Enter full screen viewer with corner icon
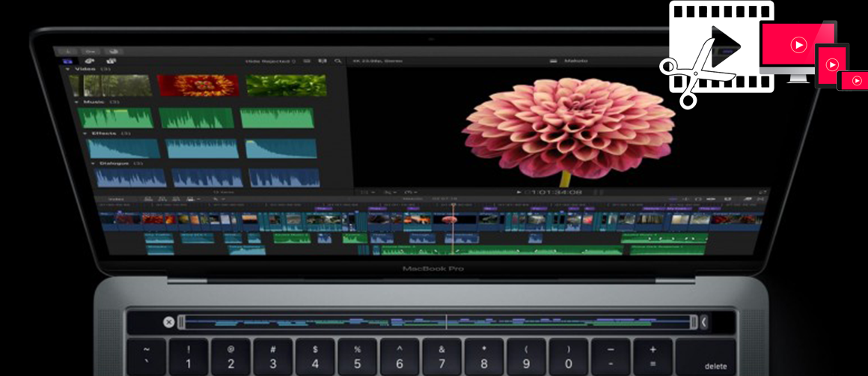 click(x=763, y=192)
